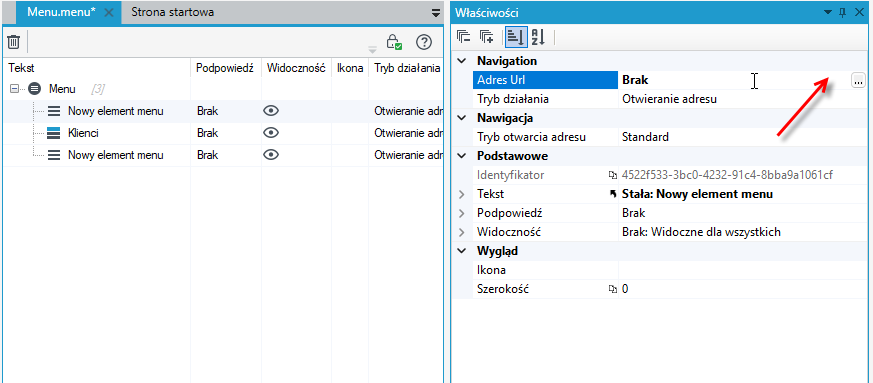Click the Tryb działania column header
This screenshot has height=383, width=873.
[x=406, y=68]
